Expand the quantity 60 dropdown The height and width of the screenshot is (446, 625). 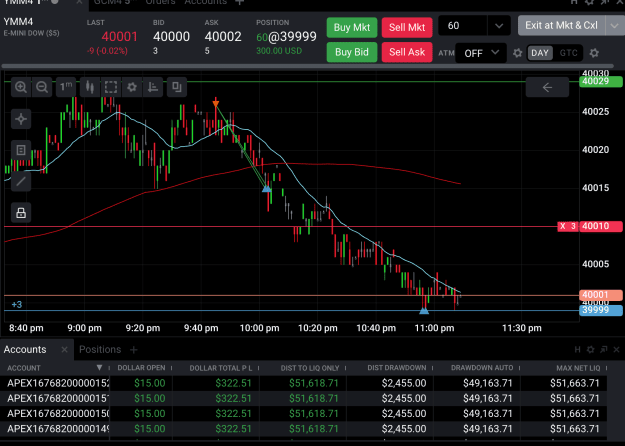(499, 26)
